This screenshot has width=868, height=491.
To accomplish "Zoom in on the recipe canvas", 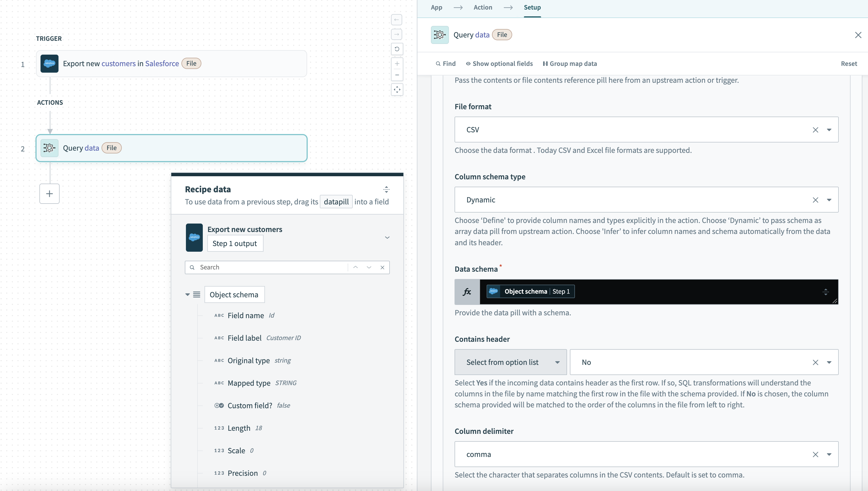I will click(397, 63).
